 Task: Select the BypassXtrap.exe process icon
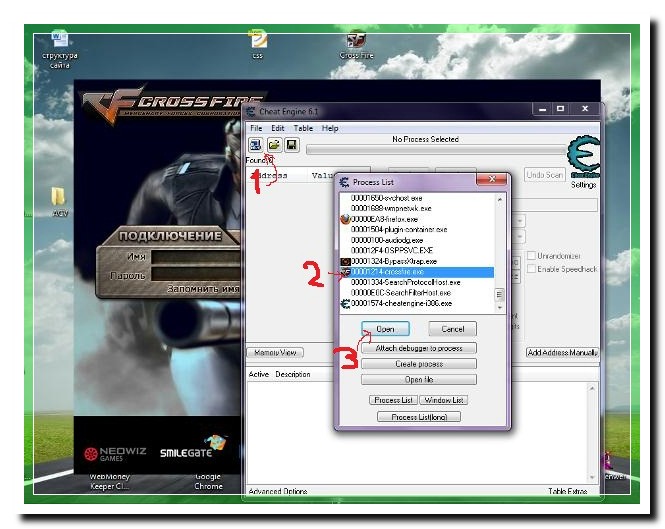pos(345,261)
